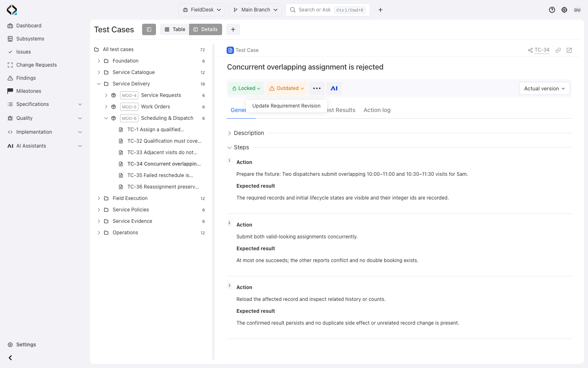Click the AI assistant button in toolbar
588x368 pixels.
[x=334, y=88]
